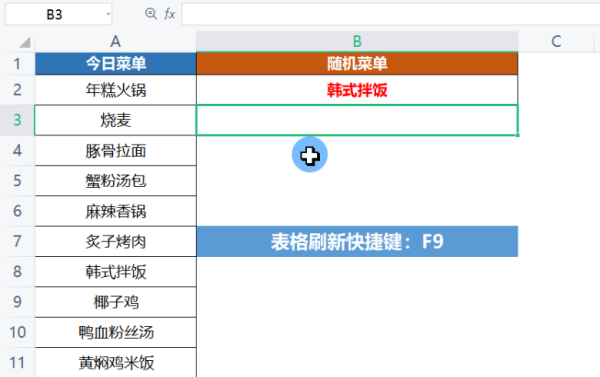Screen dimensions: 600x377
Task: Select column A header
Action: pos(116,41)
